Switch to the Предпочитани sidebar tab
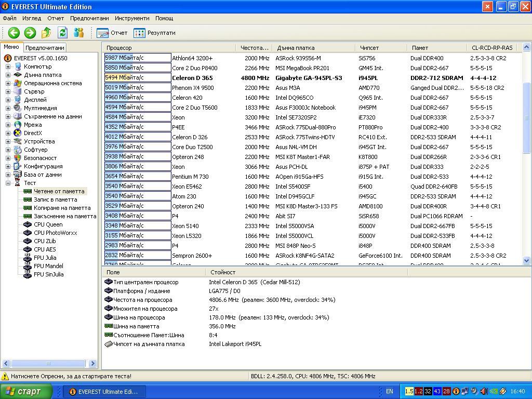532x399 pixels. pyautogui.click(x=45, y=48)
